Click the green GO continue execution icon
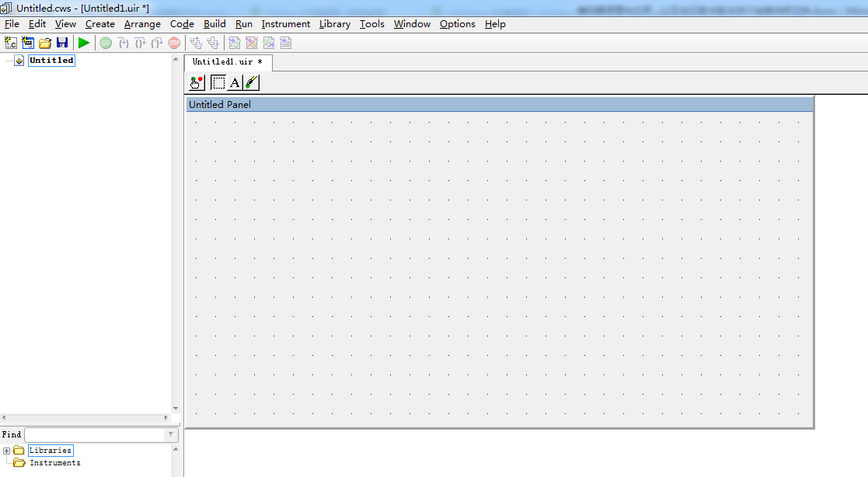 (105, 43)
